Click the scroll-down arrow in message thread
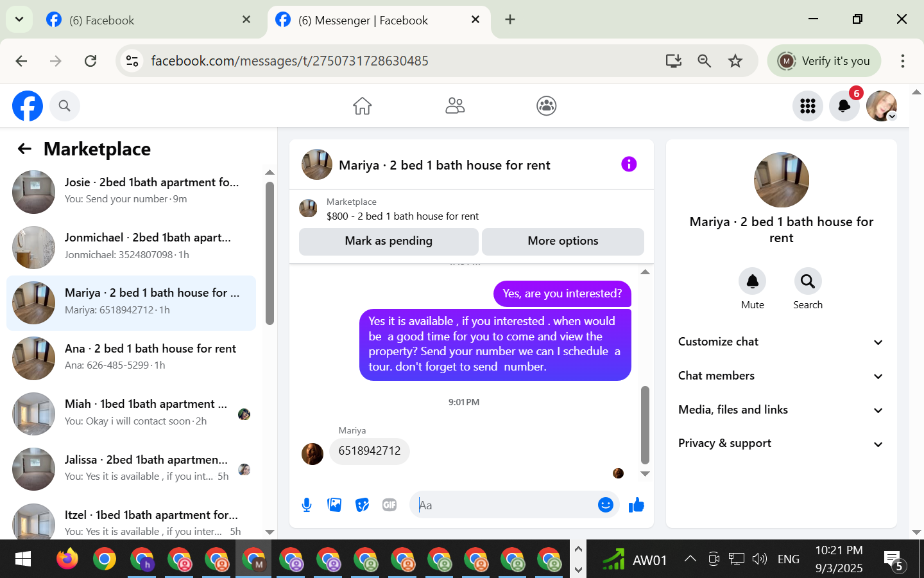Viewport: 924px width, 578px height. pyautogui.click(x=645, y=474)
